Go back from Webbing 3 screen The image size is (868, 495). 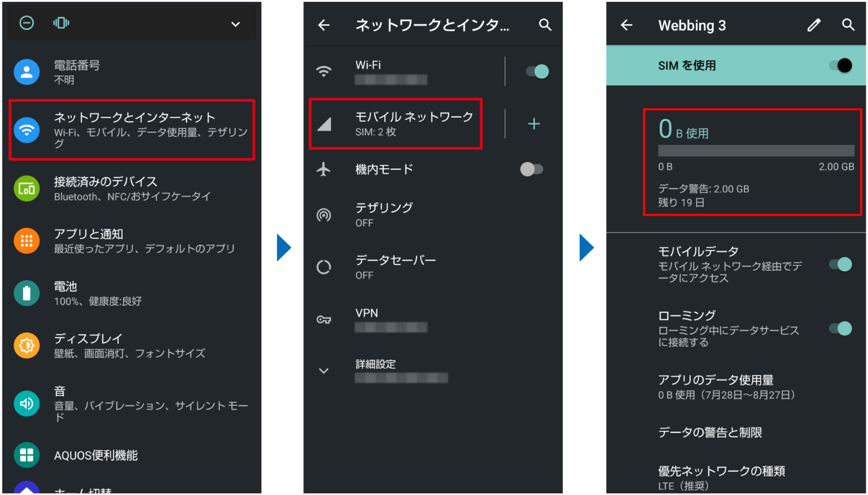[x=626, y=25]
